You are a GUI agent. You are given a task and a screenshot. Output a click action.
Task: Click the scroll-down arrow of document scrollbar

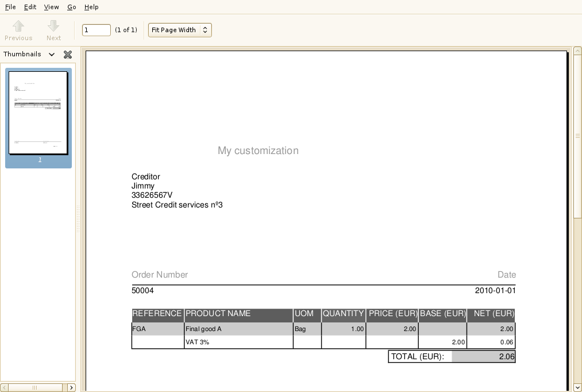tap(577, 387)
